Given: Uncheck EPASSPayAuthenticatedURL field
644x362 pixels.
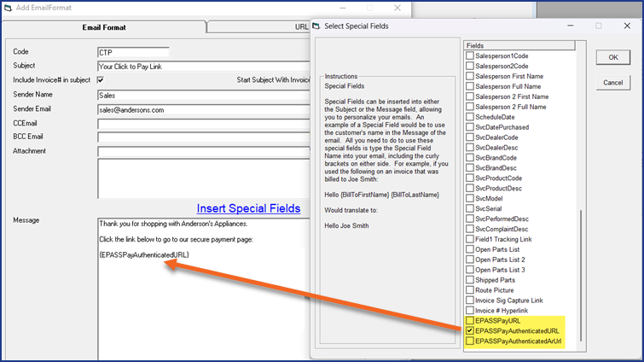Looking at the screenshot, I should point(470,330).
